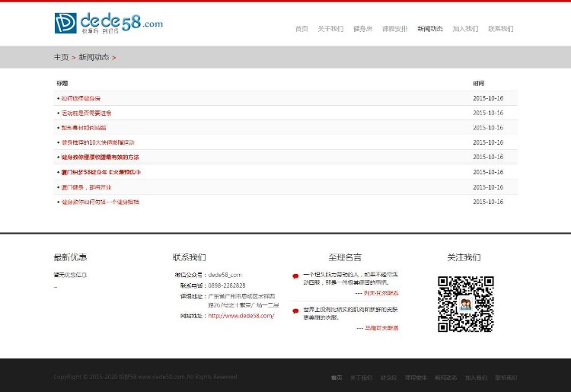Click the first red quote bubble icon
Viewport: 571px width, 392px height.
tap(295, 276)
